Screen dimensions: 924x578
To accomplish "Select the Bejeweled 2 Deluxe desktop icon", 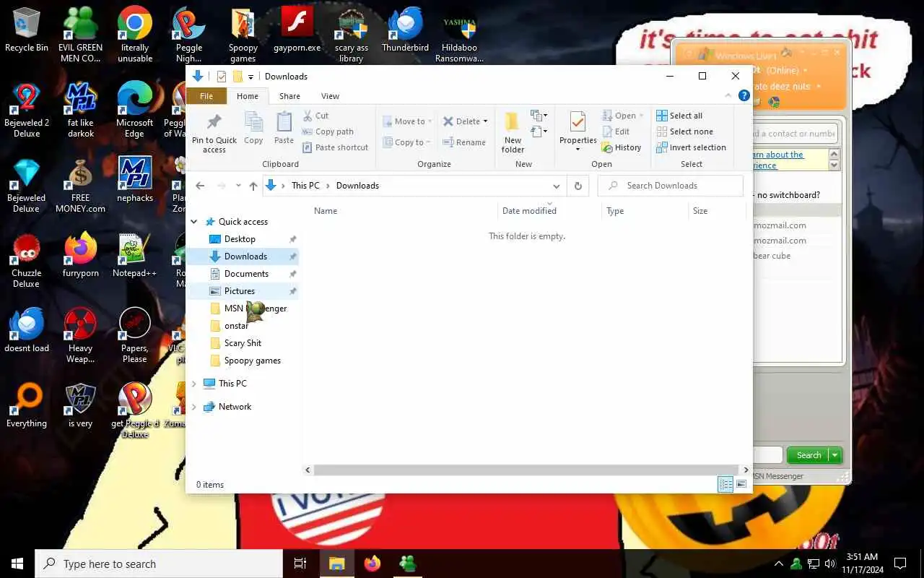I will pyautogui.click(x=27, y=109).
